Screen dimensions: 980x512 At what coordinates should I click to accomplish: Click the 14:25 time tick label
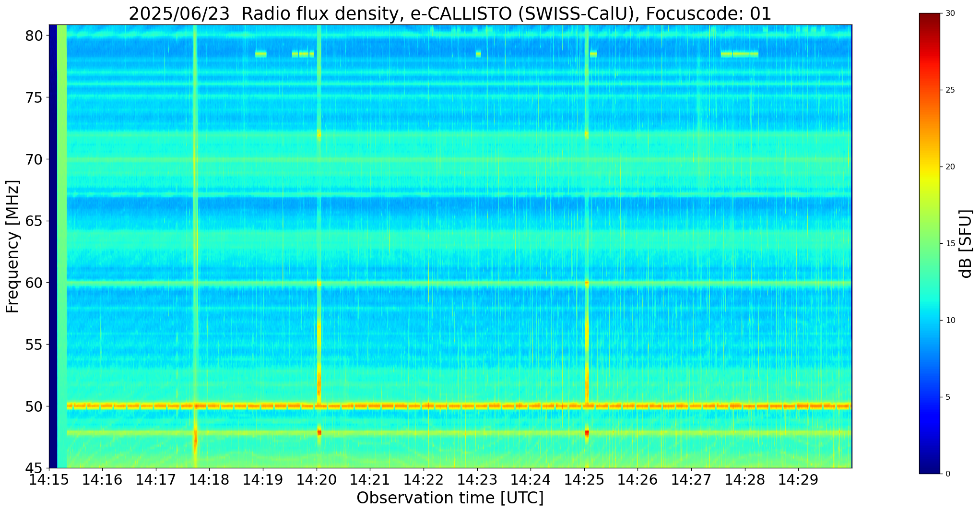click(584, 480)
